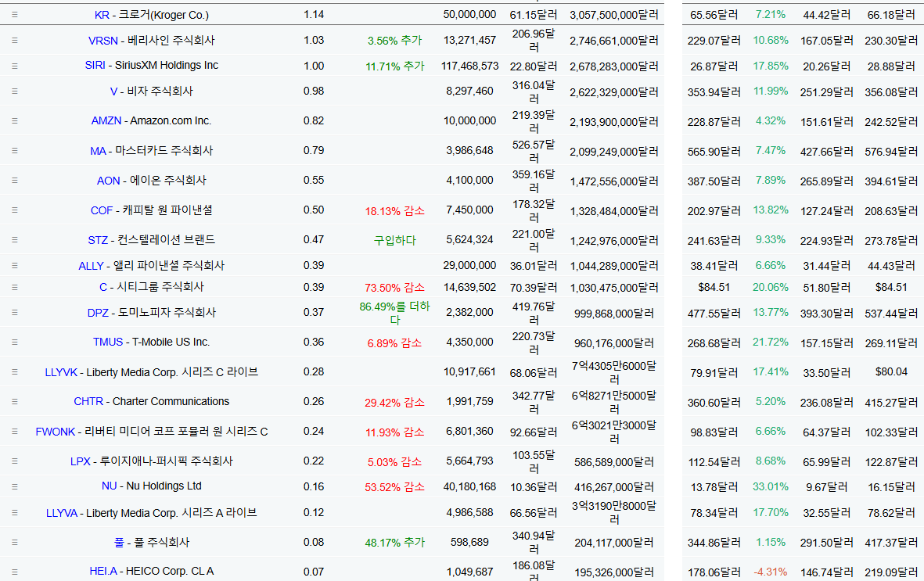
Task: Click the menu icon beside the KR row
Action: tap(15, 15)
